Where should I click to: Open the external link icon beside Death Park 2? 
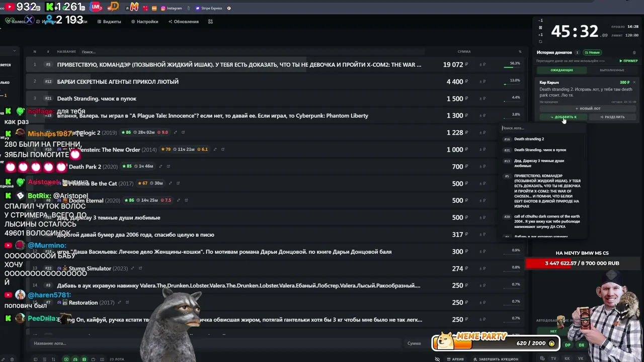pos(168,166)
